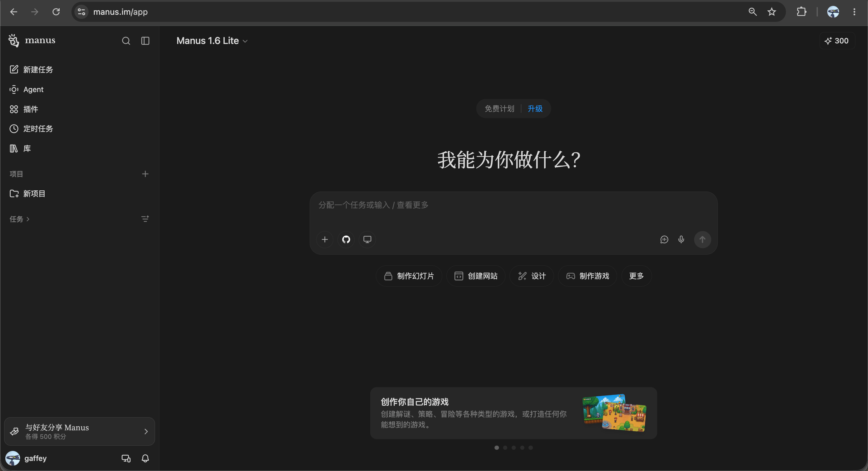Click the voice chat bubble icon

click(664, 240)
